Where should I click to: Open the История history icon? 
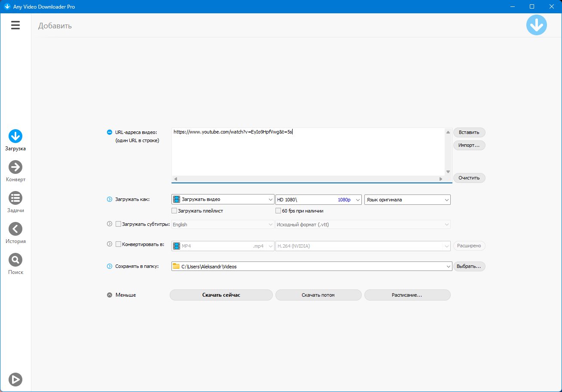pyautogui.click(x=15, y=229)
